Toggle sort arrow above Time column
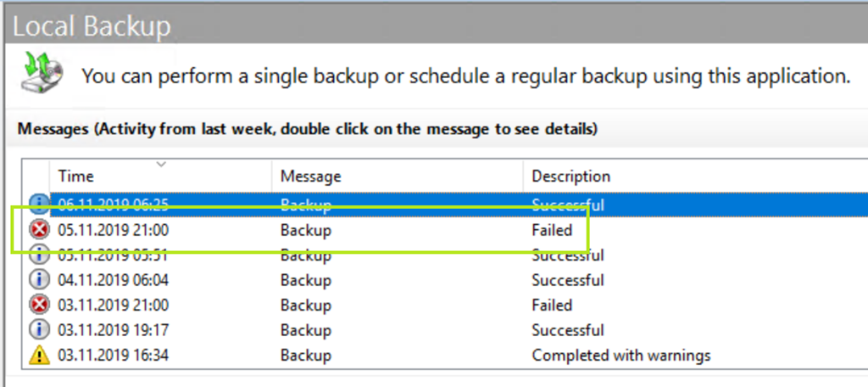Viewport: 868px width, 387px height. pyautogui.click(x=161, y=164)
